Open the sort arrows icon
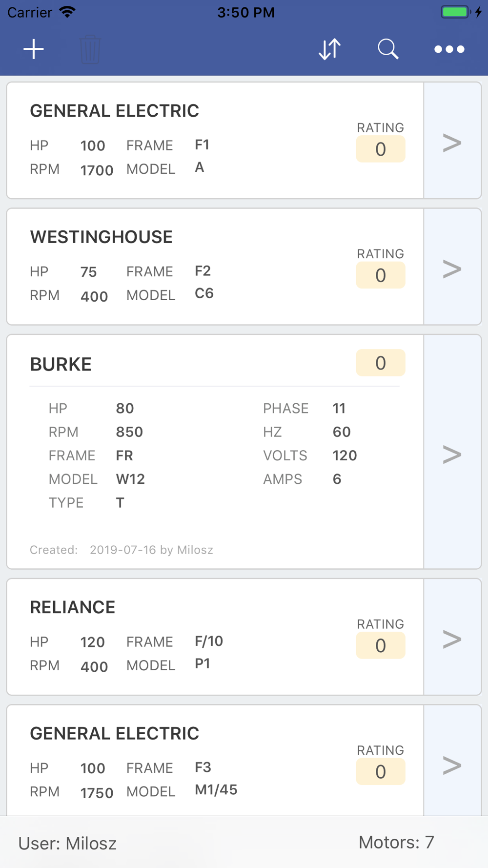Image resolution: width=488 pixels, height=868 pixels. coord(330,49)
